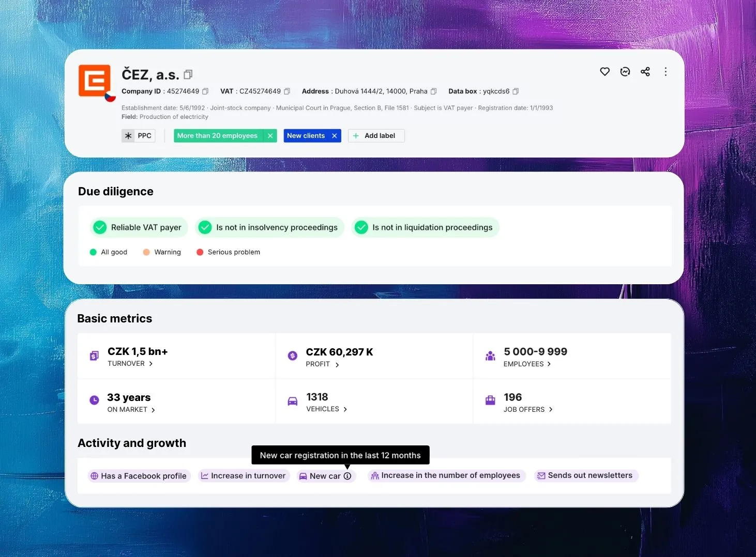The width and height of the screenshot is (756, 557).
Task: Click the monitoring circular chart icon
Action: click(625, 72)
